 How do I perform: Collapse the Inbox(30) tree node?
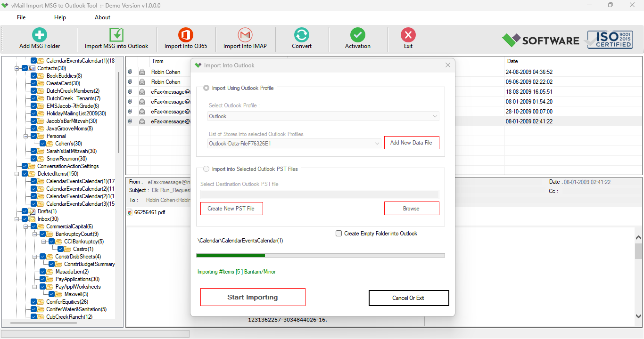tap(17, 219)
